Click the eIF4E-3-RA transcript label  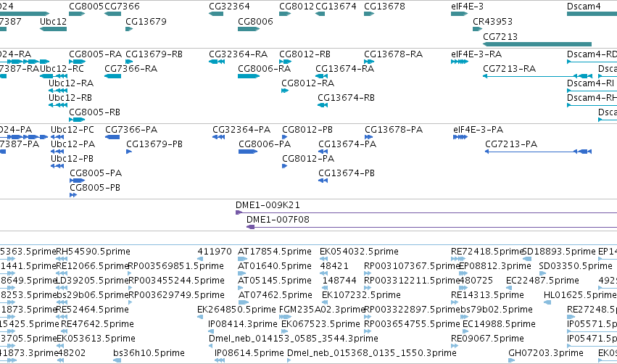[476, 54]
